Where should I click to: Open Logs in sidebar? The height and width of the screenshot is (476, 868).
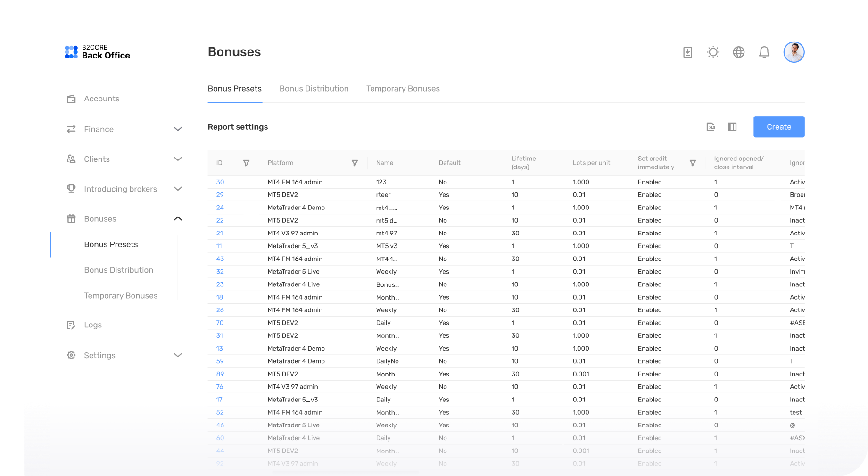point(93,325)
